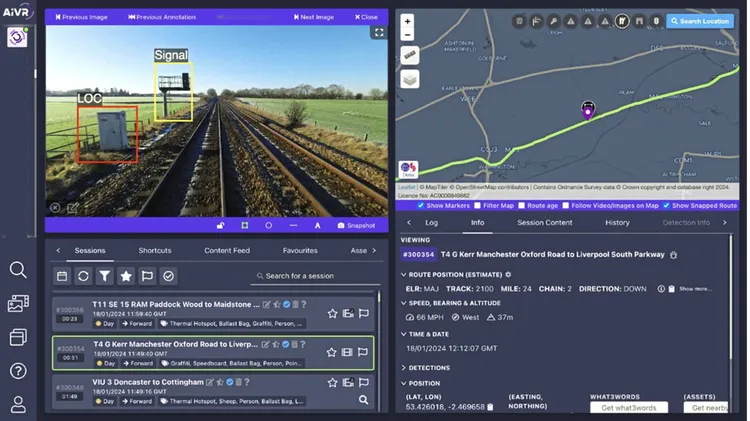Image resolution: width=750 pixels, height=421 pixels.
Task: Select the text annotation tool
Action: point(318,225)
